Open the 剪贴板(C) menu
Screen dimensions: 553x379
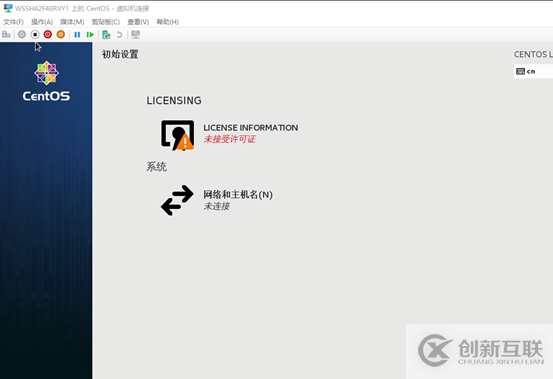click(x=106, y=22)
